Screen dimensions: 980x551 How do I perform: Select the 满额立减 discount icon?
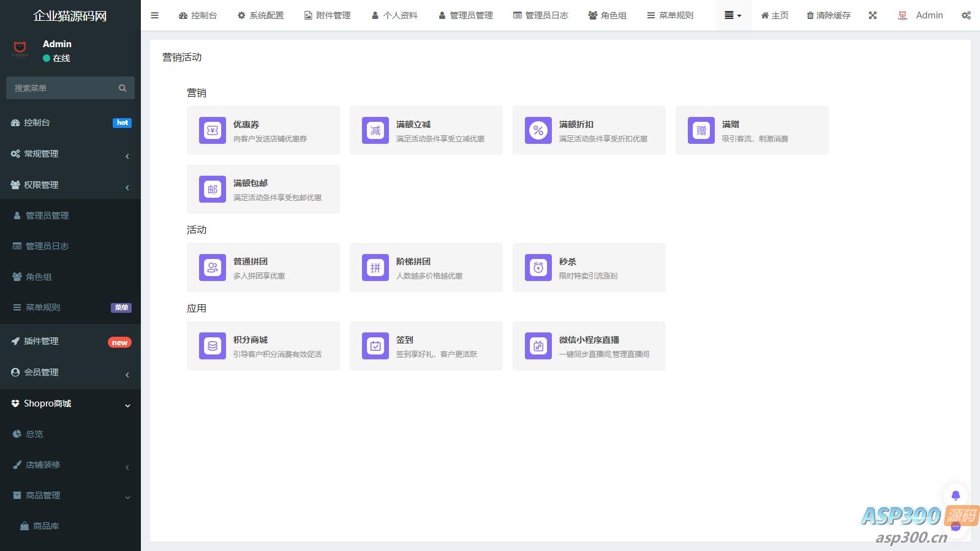click(375, 130)
